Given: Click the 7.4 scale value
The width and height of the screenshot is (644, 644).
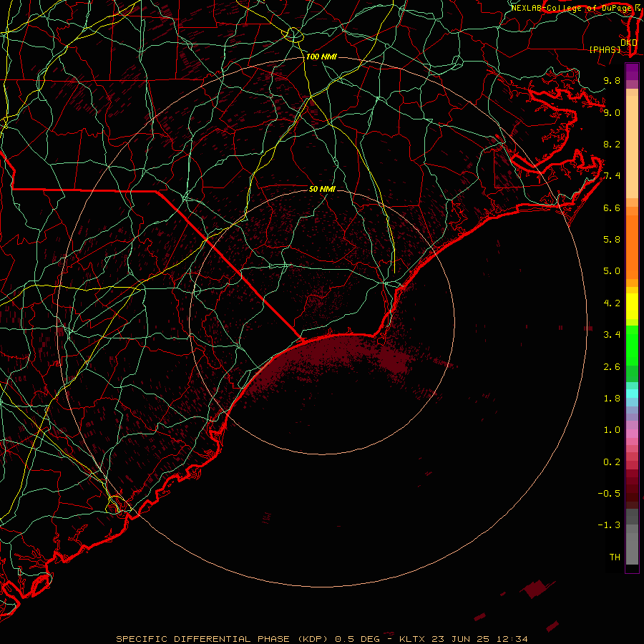Looking at the screenshot, I should click(612, 176).
